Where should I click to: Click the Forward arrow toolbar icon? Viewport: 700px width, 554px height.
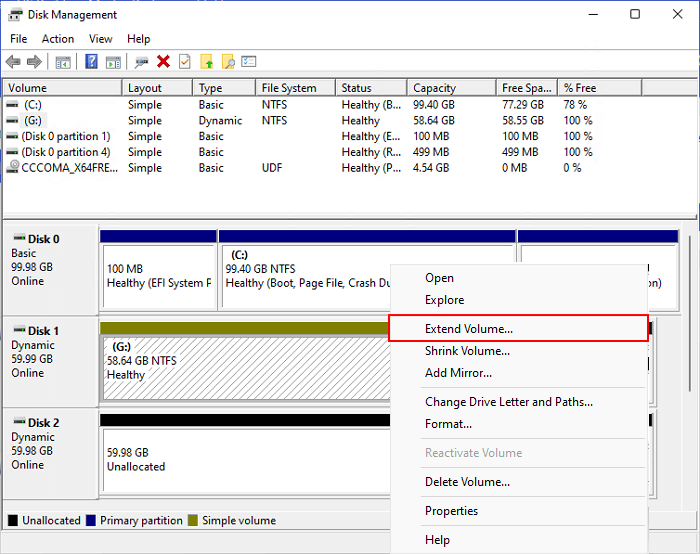tap(35, 62)
